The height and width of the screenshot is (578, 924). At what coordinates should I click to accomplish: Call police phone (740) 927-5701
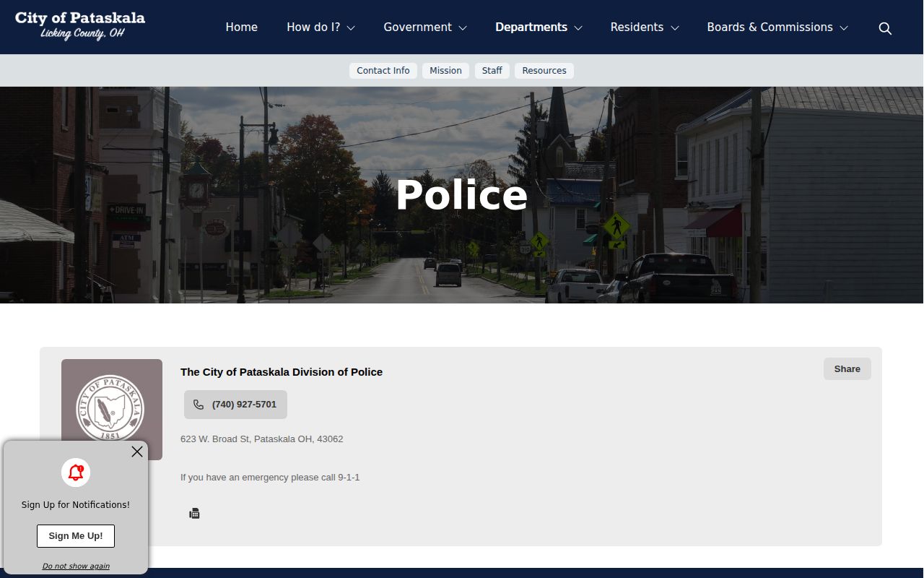[x=235, y=405]
